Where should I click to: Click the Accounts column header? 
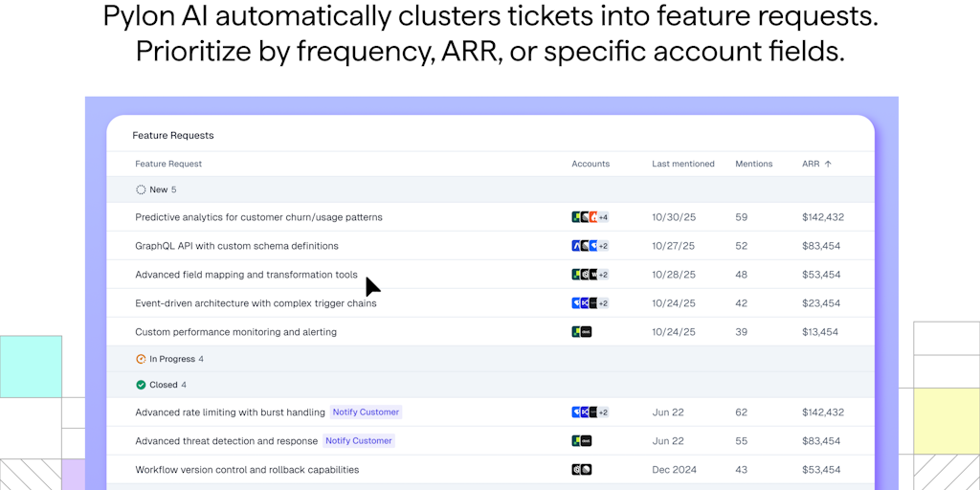coord(590,164)
